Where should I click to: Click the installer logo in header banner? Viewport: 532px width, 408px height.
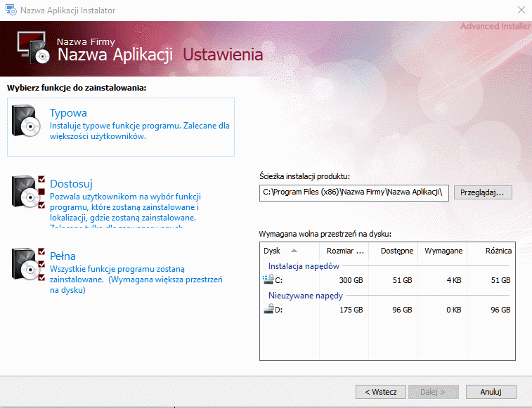(33, 49)
